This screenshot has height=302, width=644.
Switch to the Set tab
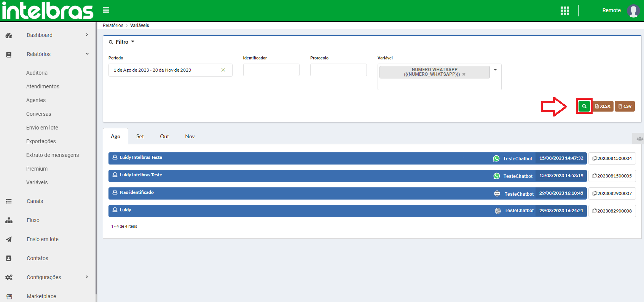pyautogui.click(x=140, y=136)
